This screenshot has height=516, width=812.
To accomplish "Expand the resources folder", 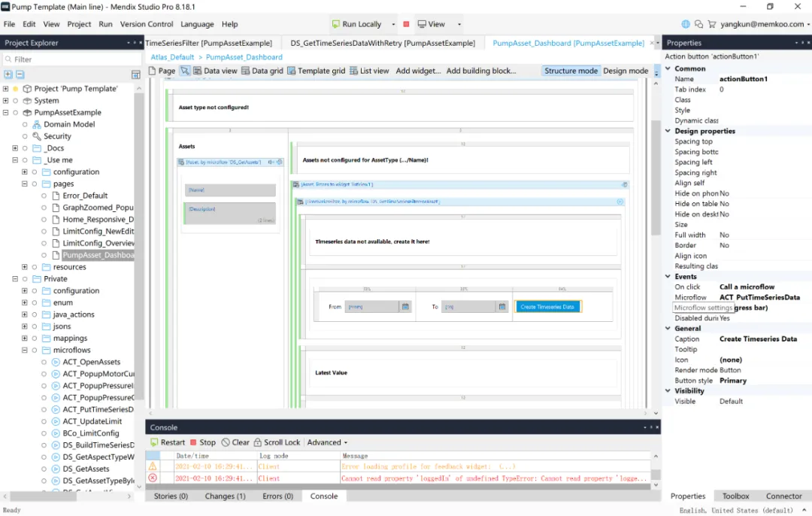I will click(24, 267).
